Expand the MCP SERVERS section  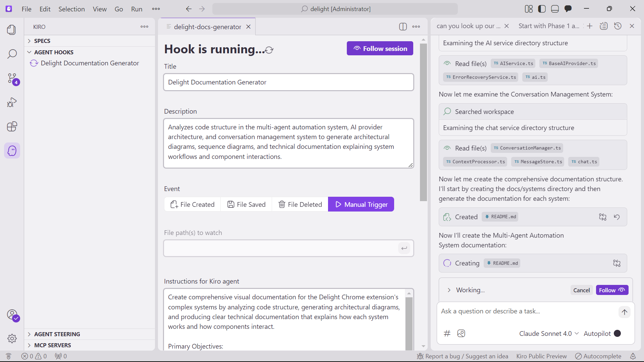tap(52, 345)
